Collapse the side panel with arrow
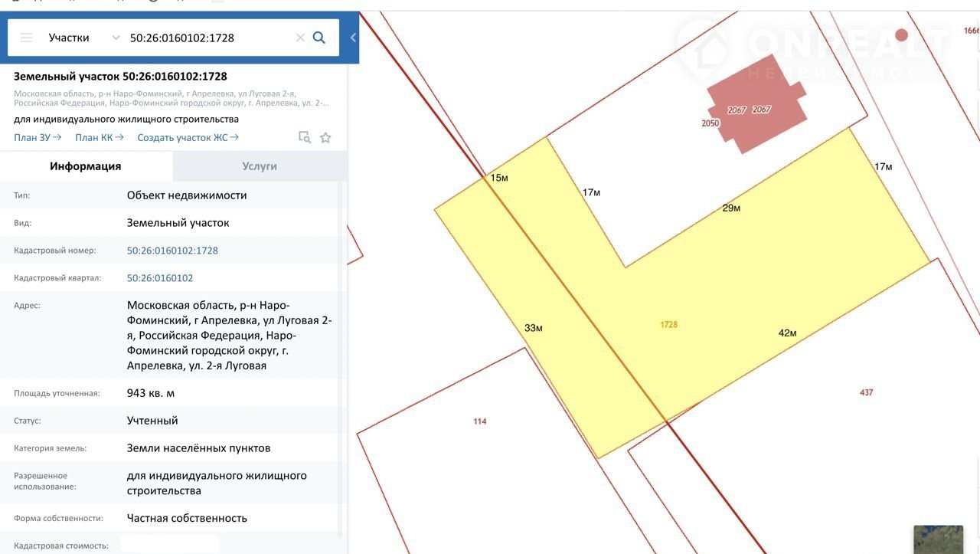Image resolution: width=980 pixels, height=554 pixels. [353, 38]
